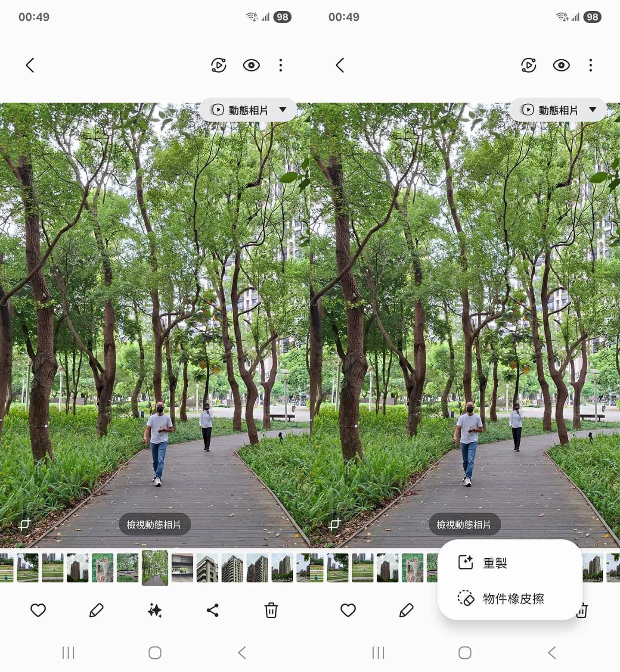Viewport: 620px width, 672px height.
Task: Tap navigation back chevron on right screen
Action: [x=552, y=653]
